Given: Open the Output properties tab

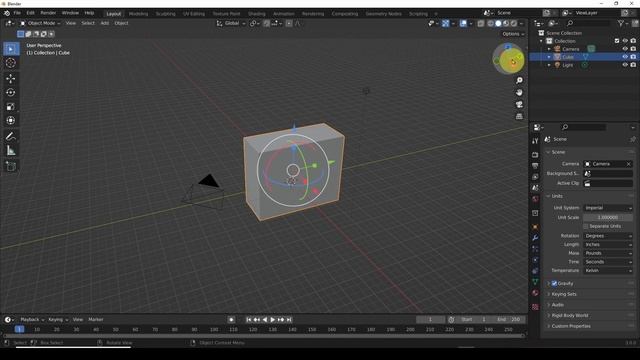Looking at the screenshot, I should (535, 166).
